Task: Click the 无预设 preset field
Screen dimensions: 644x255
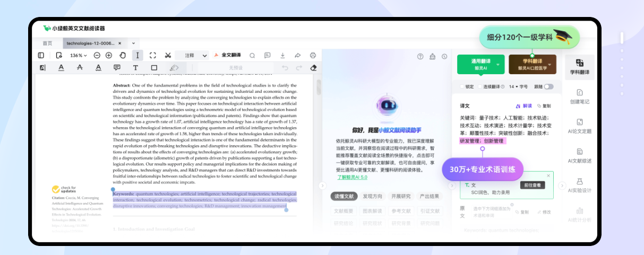Action: 236,68
